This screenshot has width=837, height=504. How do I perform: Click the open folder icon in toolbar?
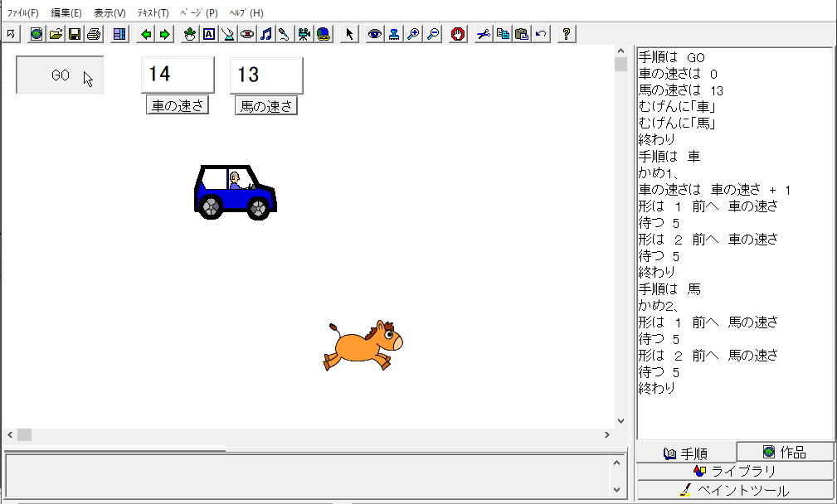[56, 34]
